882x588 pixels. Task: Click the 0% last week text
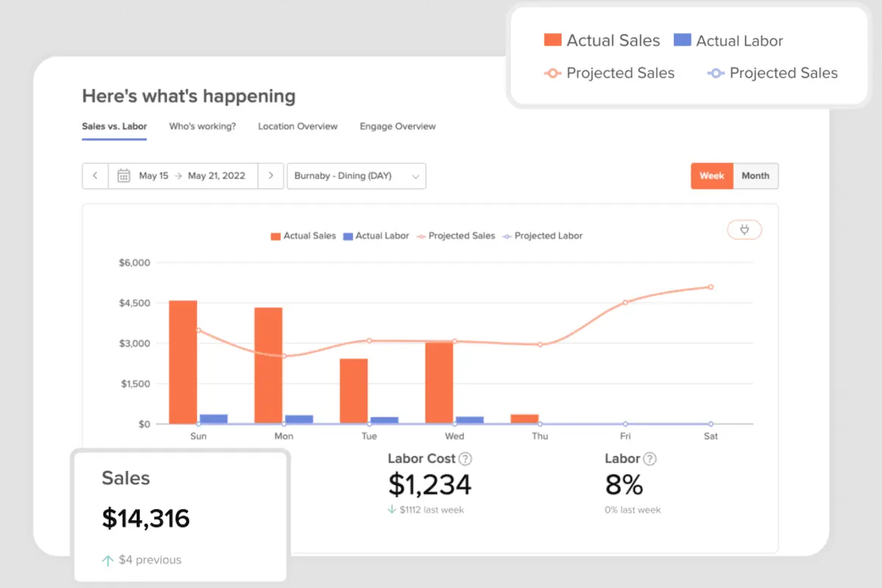click(633, 510)
